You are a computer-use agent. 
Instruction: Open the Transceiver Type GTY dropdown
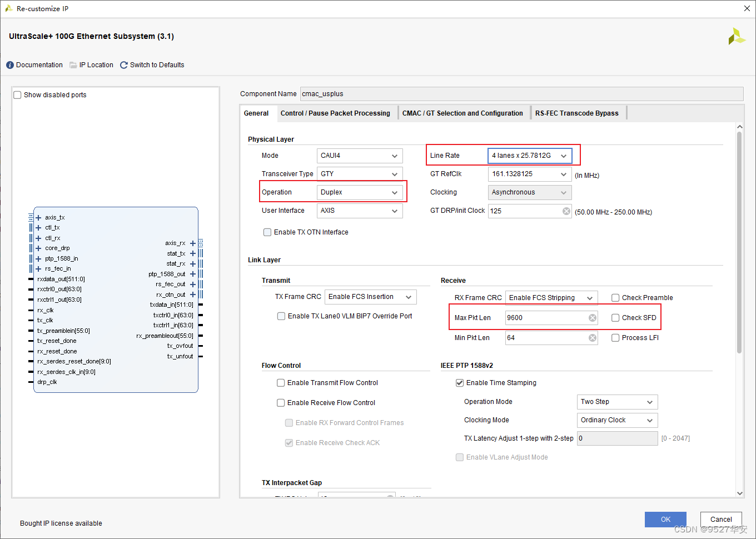(360, 174)
